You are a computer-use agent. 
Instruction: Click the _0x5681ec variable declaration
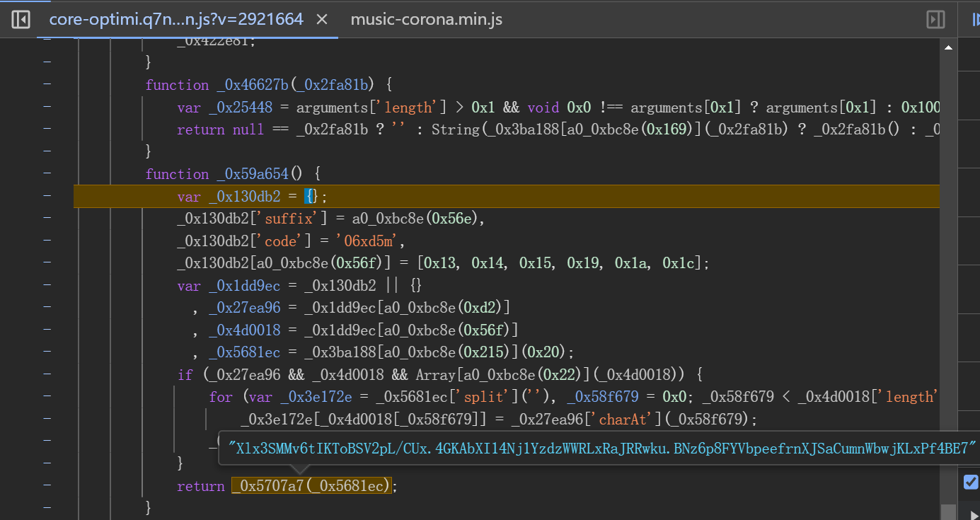point(244,352)
